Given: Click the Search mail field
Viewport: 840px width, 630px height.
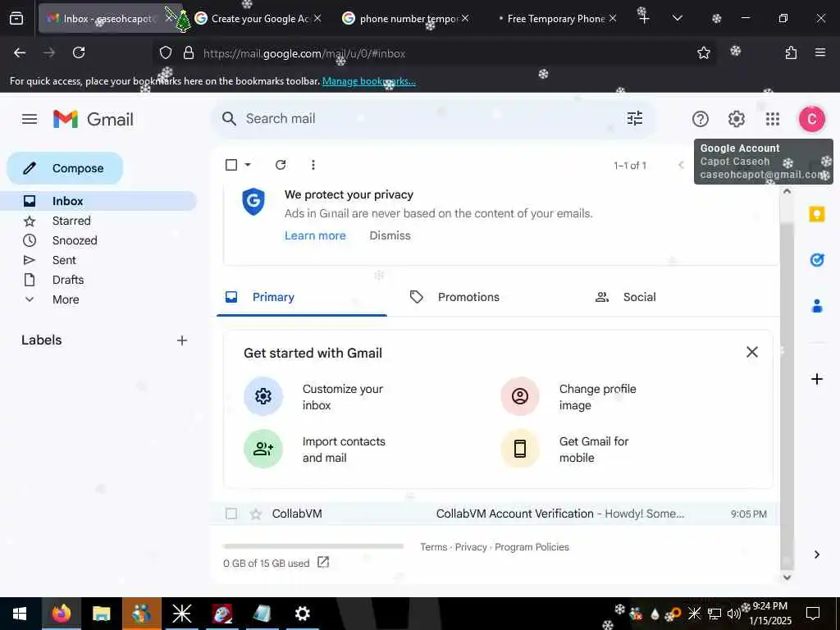Looking at the screenshot, I should 433,118.
